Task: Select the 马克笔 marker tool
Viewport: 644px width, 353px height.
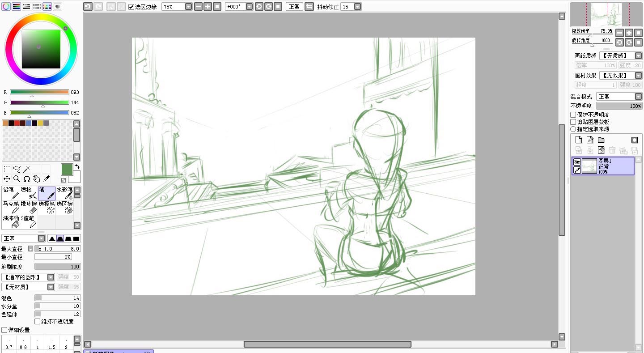Action: click(x=11, y=207)
